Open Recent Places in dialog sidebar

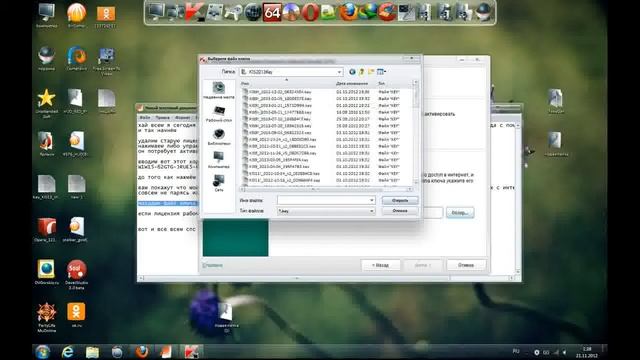(x=219, y=90)
